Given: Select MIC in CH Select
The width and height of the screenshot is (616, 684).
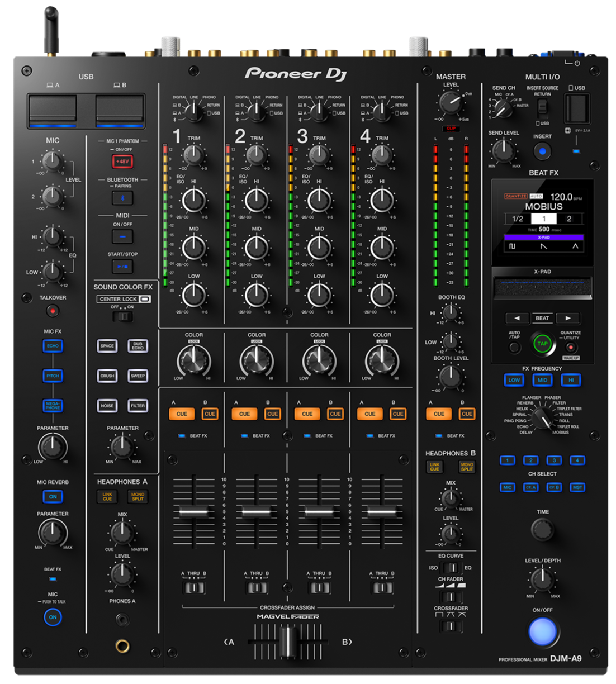Looking at the screenshot, I should click(507, 487).
